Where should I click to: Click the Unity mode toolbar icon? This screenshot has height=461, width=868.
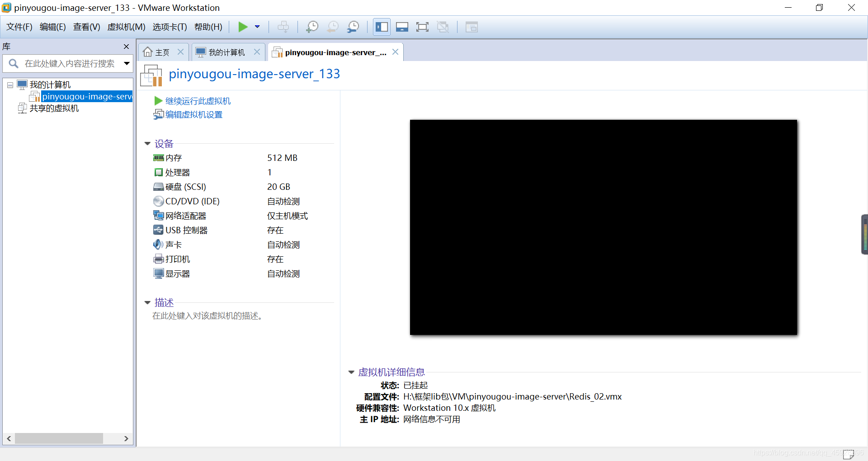[x=443, y=27]
